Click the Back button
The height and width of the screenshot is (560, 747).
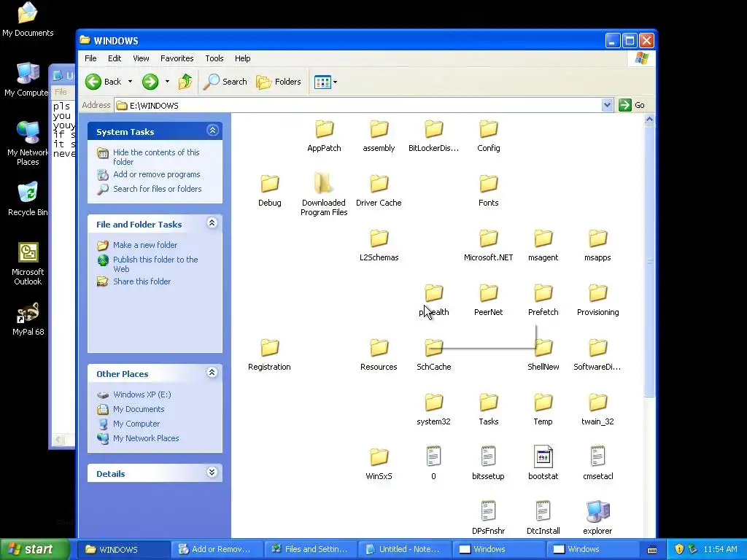coord(104,82)
